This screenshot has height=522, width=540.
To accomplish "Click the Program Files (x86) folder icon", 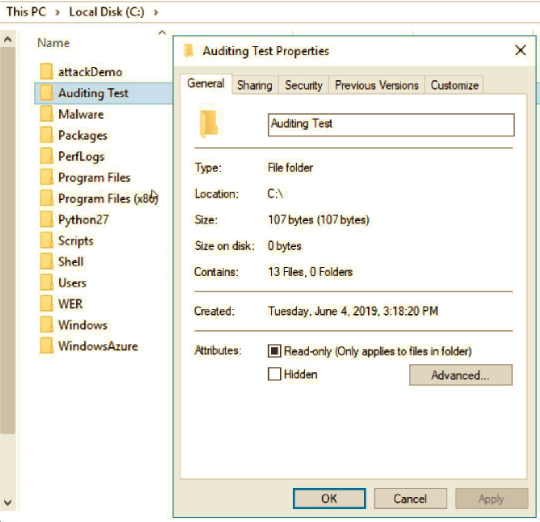I will [x=46, y=198].
